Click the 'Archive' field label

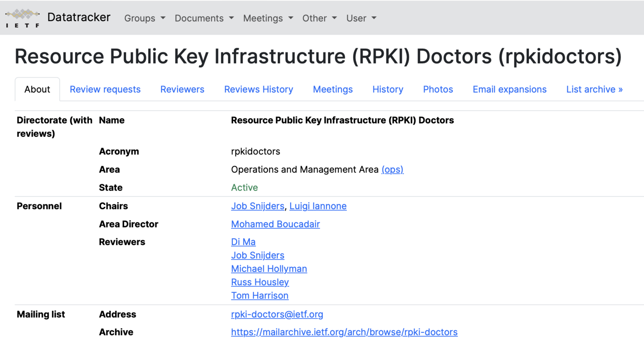click(x=116, y=332)
